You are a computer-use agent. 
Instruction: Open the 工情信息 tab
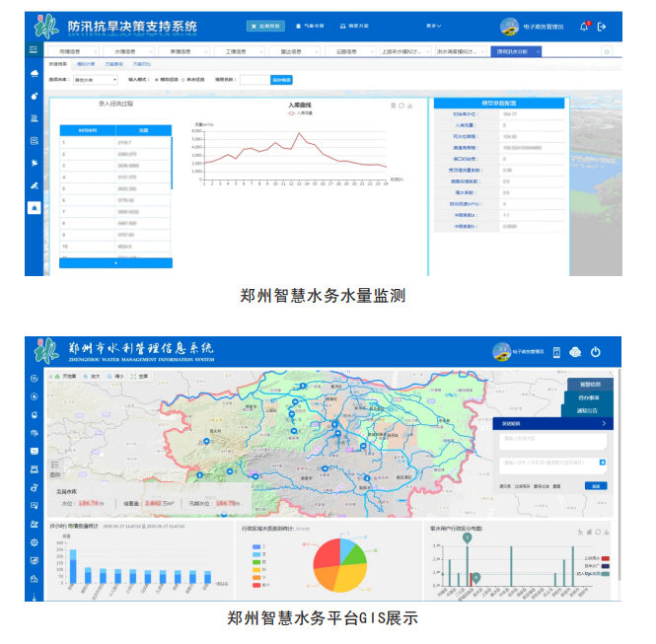pos(237,49)
